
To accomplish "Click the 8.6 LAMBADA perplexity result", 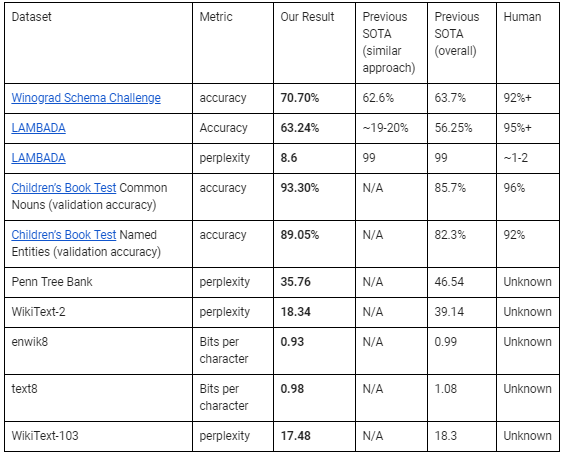I will 314,158.
